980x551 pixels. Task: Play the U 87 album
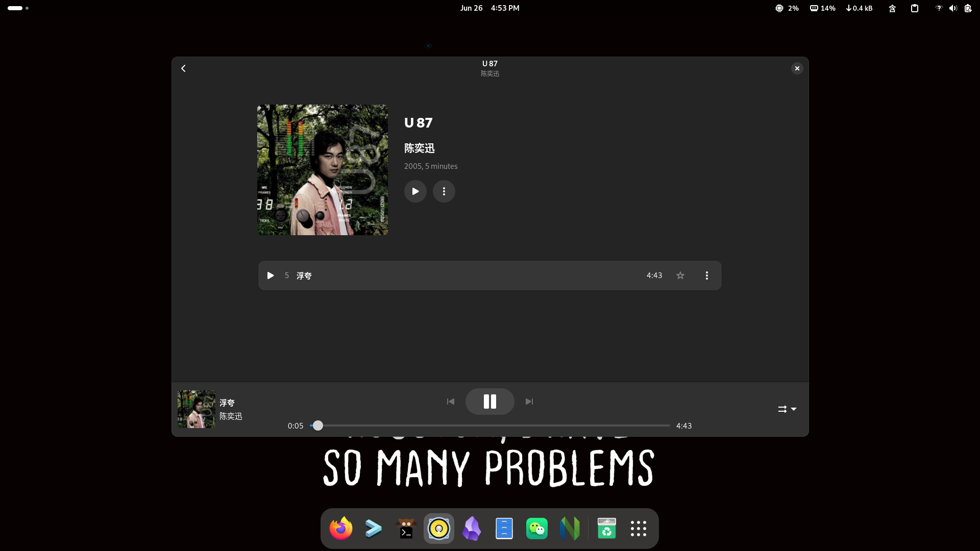(415, 191)
